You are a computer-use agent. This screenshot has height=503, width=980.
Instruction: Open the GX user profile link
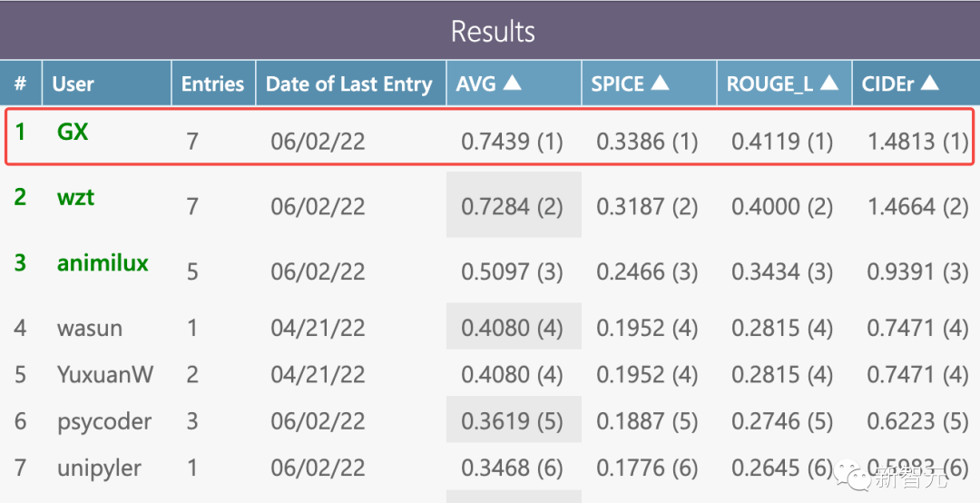click(x=73, y=132)
